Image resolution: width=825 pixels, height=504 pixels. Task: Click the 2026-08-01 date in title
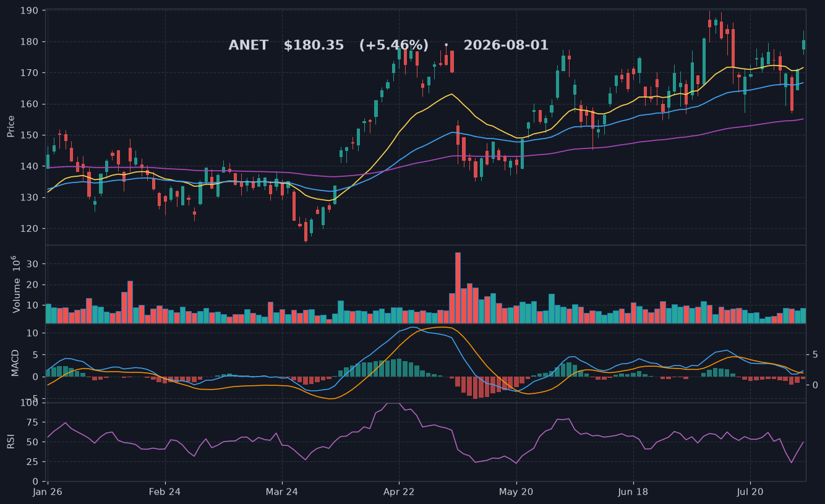pos(506,45)
